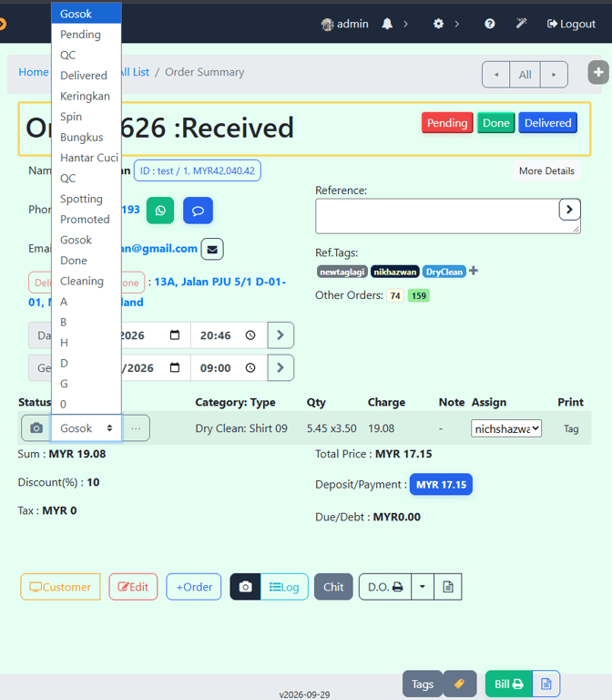Click the Customer button
Image resolution: width=612 pixels, height=700 pixels.
[x=60, y=587]
